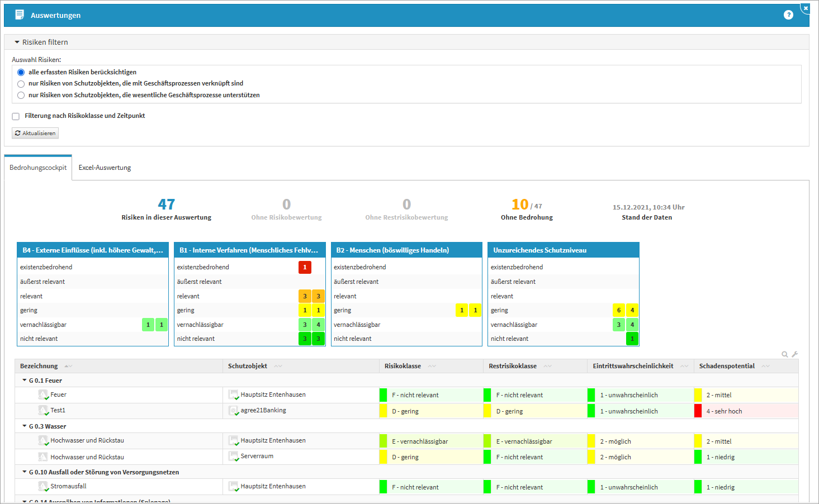Click risk icon next to Test1
The width and height of the screenshot is (819, 504).
[43, 411]
